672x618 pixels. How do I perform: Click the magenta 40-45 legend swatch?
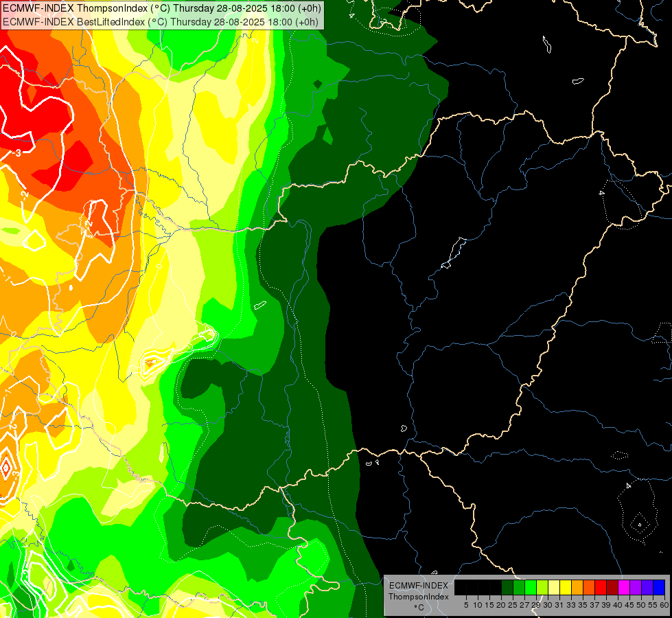pos(624,587)
